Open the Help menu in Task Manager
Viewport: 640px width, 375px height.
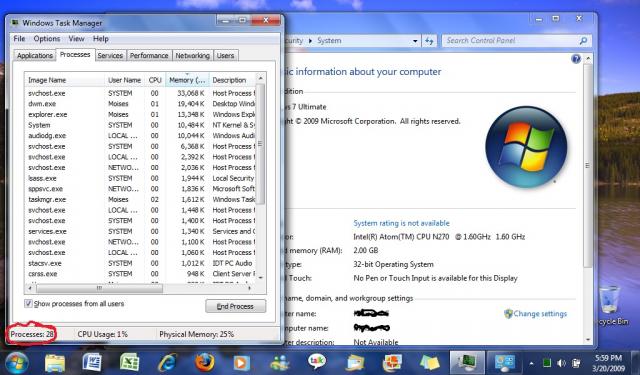coord(101,39)
